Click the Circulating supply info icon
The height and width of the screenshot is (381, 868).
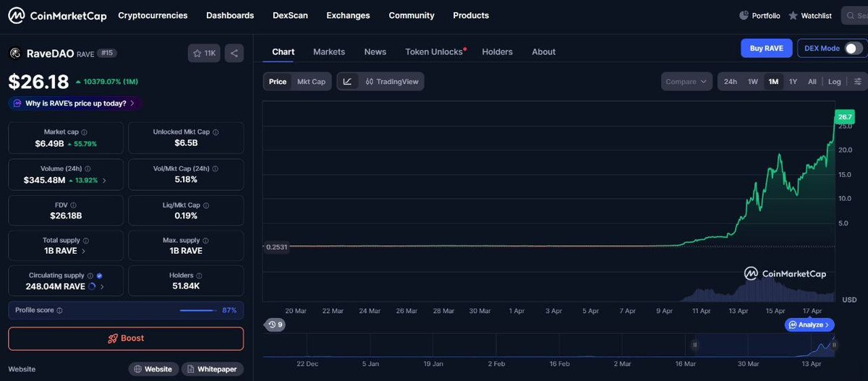click(x=90, y=275)
